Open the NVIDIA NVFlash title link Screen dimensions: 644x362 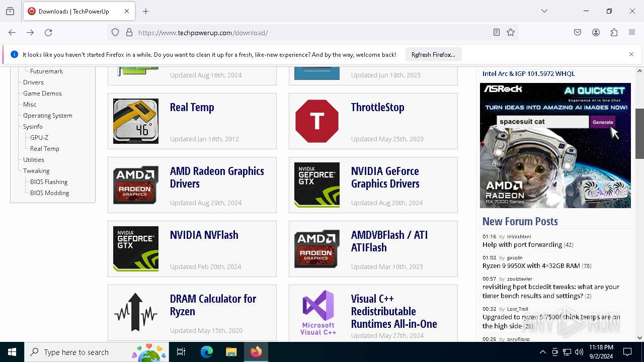pyautogui.click(x=204, y=235)
